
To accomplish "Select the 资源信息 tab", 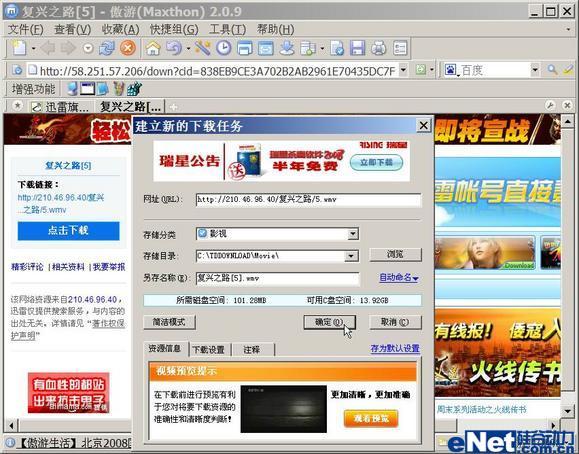I will [165, 348].
